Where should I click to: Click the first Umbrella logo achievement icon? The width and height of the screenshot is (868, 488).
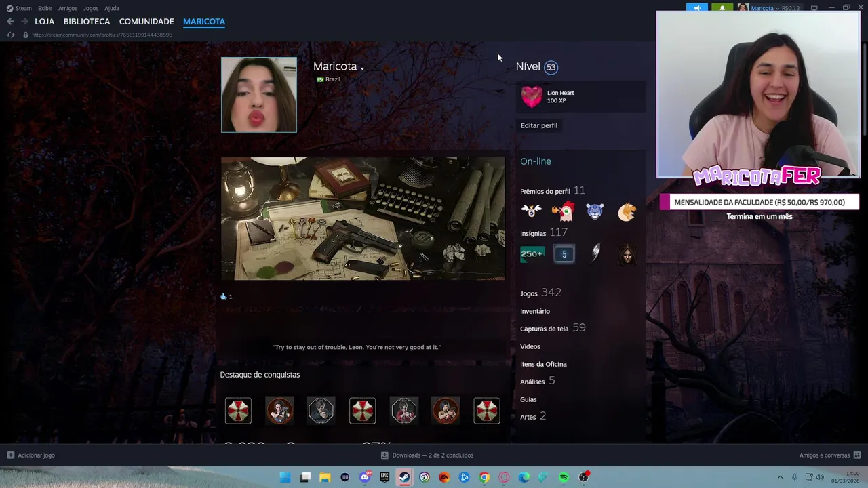238,411
